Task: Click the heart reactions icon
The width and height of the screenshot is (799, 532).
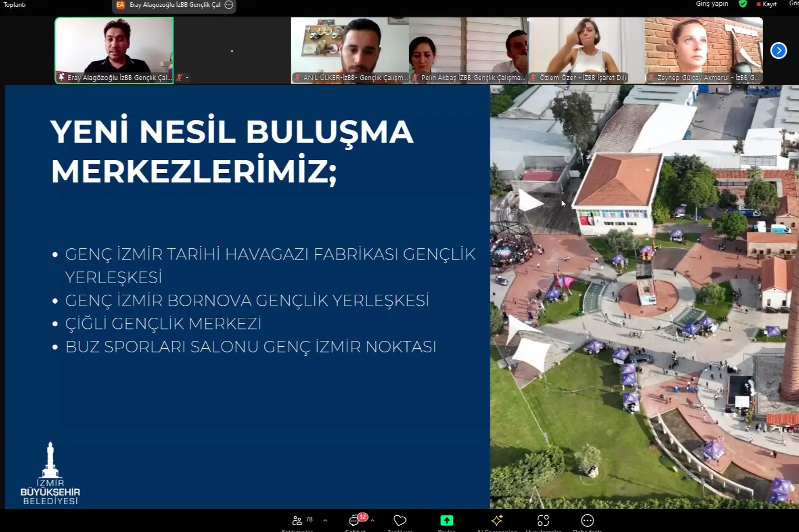Action: pos(400,520)
